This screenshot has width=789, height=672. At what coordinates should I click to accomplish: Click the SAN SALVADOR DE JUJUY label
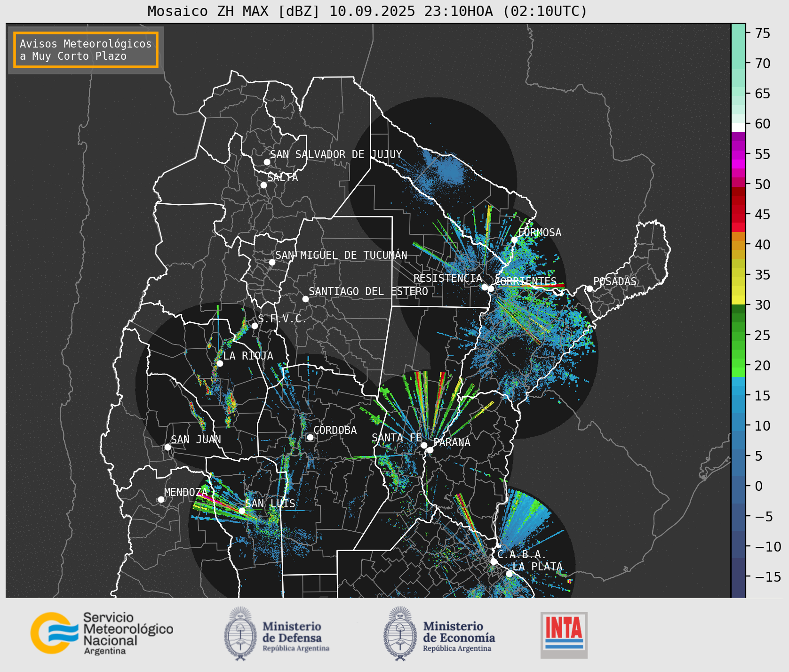(x=336, y=154)
